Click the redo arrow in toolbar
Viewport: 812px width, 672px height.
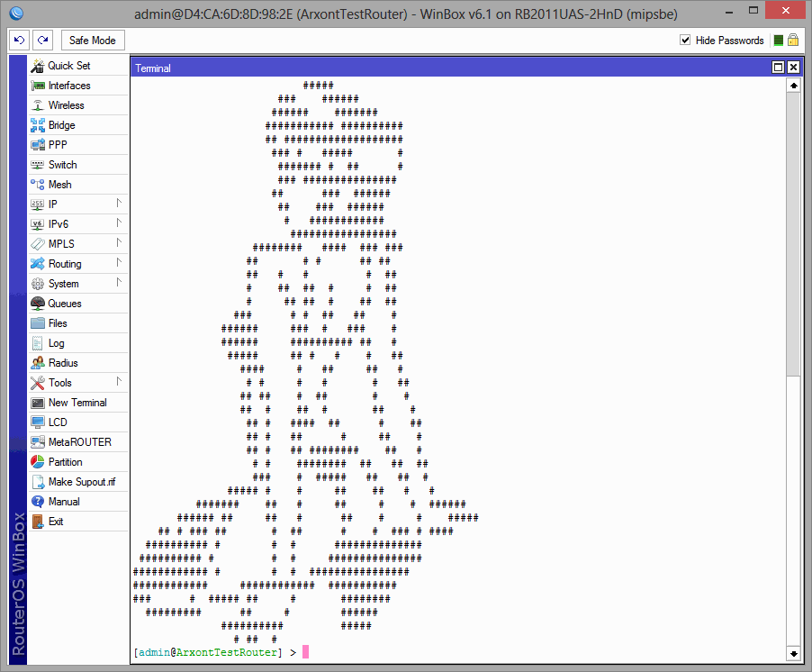click(x=42, y=41)
